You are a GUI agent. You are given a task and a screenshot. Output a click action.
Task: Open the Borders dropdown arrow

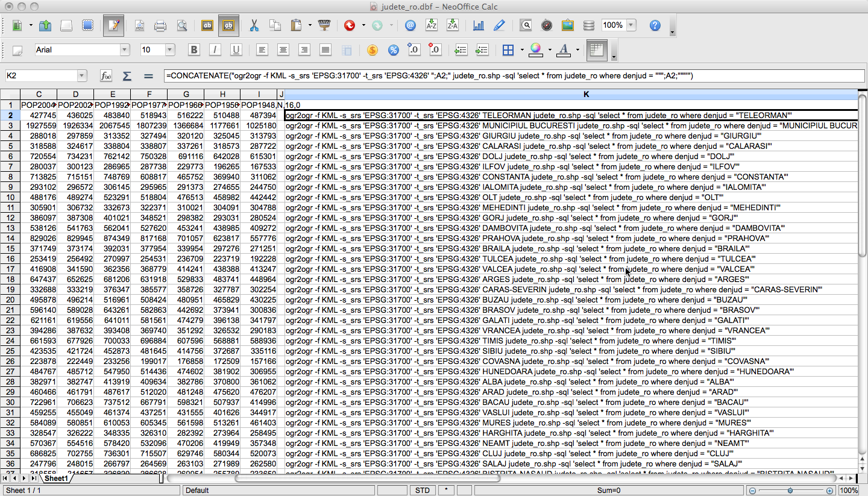pos(521,50)
